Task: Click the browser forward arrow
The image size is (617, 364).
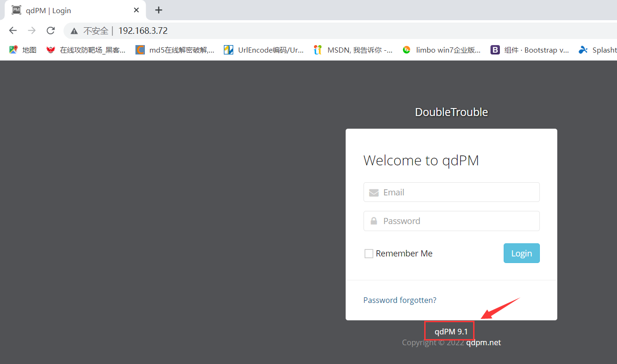Action: click(x=32, y=31)
